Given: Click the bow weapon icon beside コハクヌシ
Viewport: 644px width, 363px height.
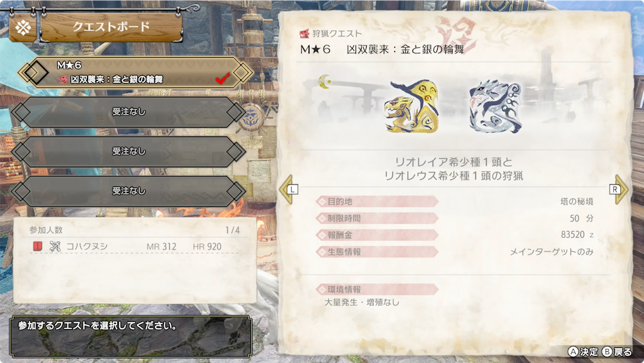Looking at the screenshot, I should tap(55, 247).
